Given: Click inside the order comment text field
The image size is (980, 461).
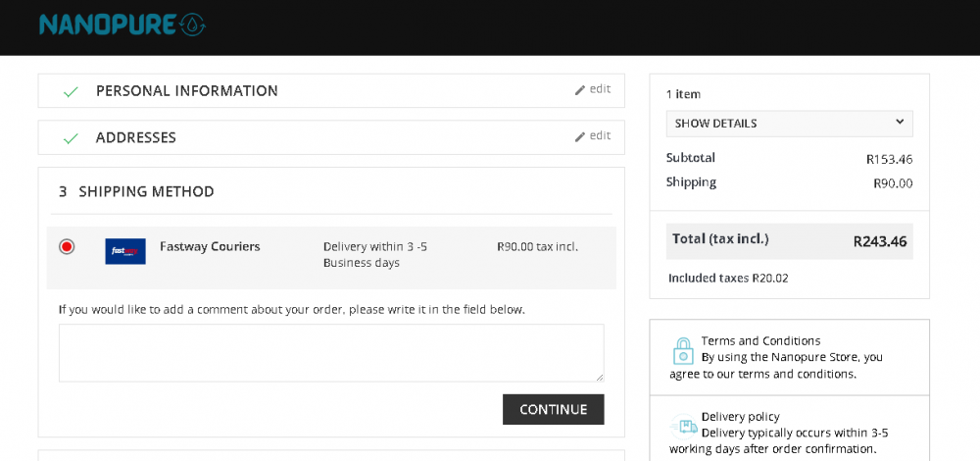Looking at the screenshot, I should [330, 352].
